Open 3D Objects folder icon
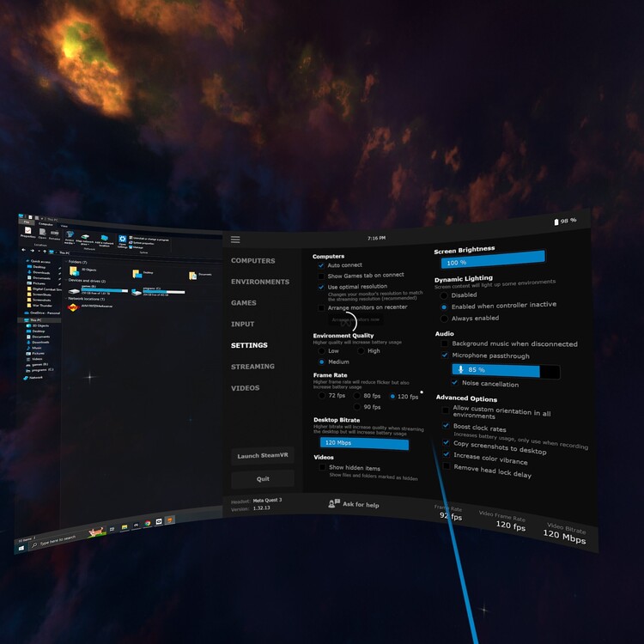This screenshot has height=644, width=644. point(74,271)
